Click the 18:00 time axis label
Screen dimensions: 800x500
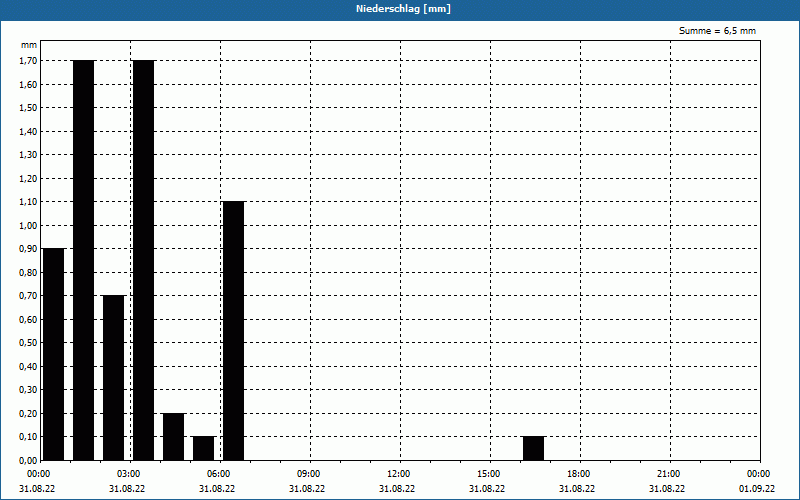click(x=578, y=474)
